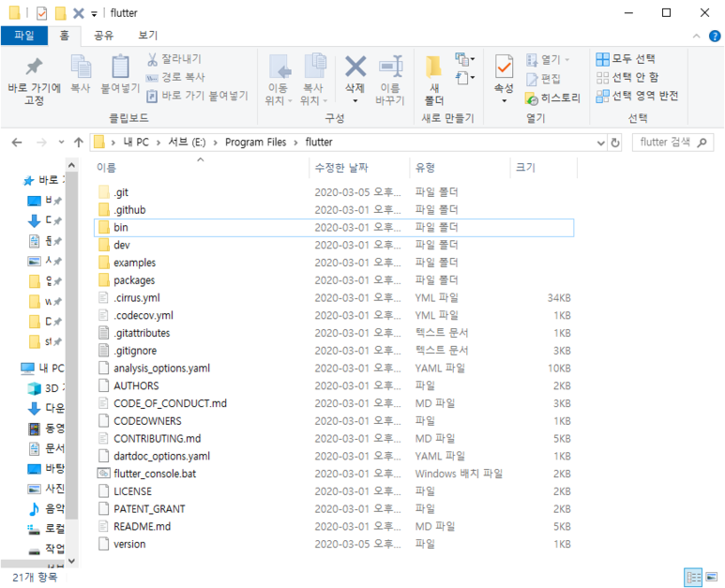Select analysis_options.yaml file
This screenshot has width=725, height=588.
point(334,369)
